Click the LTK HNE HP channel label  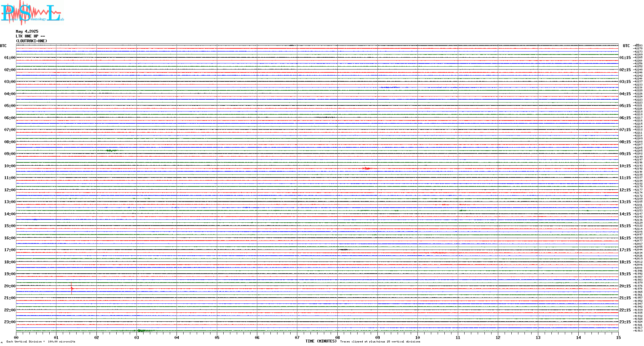point(30,36)
